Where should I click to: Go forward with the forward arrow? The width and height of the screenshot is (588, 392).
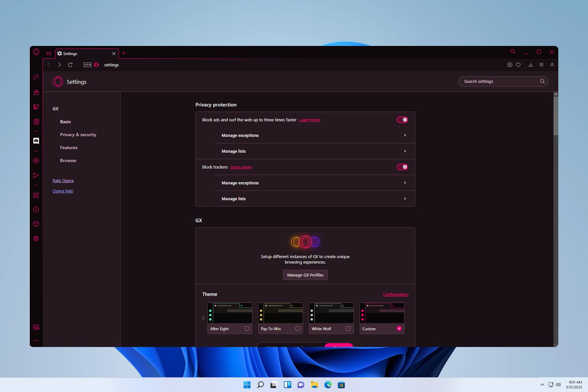point(59,65)
